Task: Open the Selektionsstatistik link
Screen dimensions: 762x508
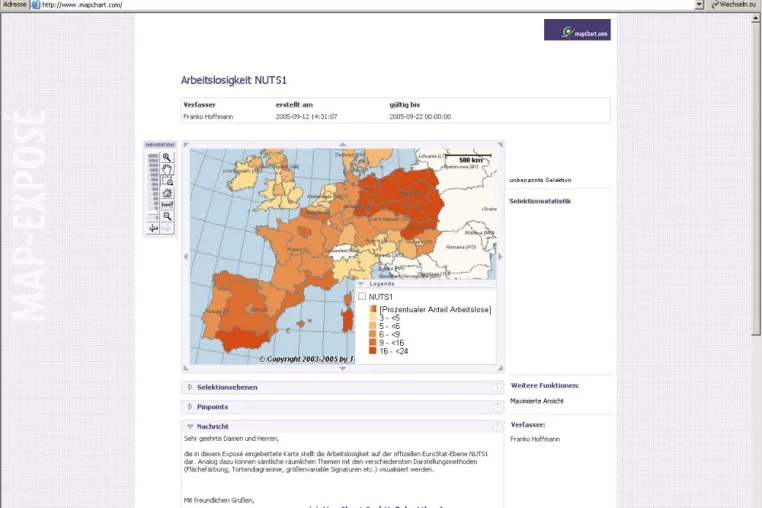Action: click(540, 201)
